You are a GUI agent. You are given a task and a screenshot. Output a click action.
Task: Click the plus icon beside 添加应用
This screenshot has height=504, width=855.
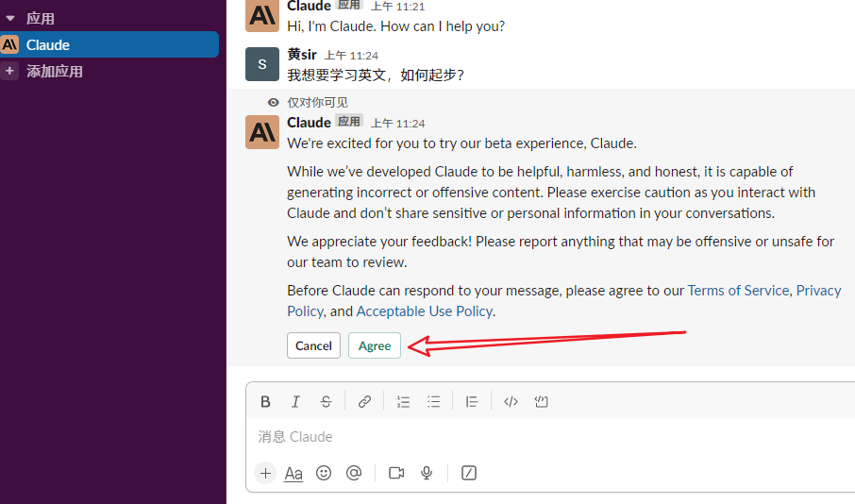point(9,71)
